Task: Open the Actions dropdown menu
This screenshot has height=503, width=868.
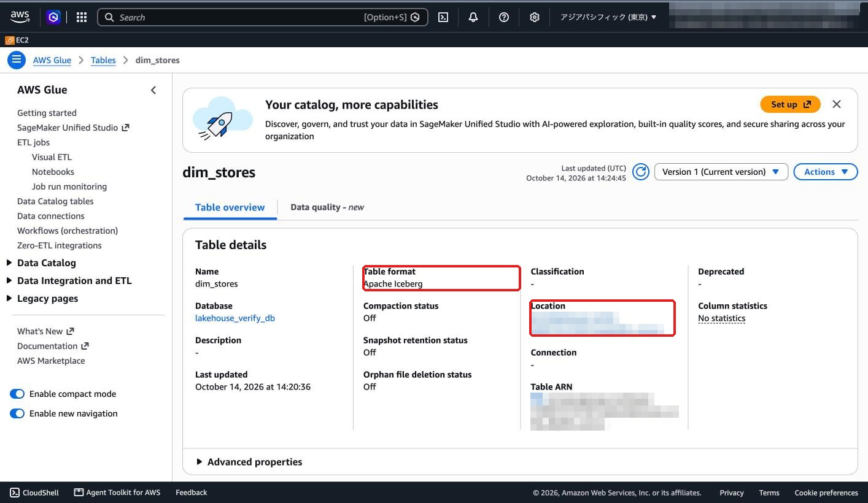Action: tap(826, 172)
